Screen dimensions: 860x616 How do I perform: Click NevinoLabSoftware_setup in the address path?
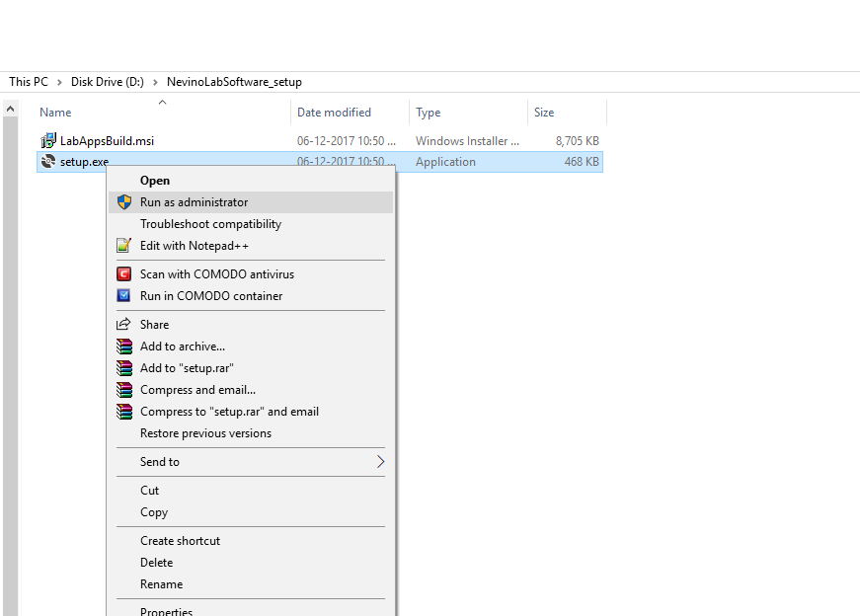[234, 82]
